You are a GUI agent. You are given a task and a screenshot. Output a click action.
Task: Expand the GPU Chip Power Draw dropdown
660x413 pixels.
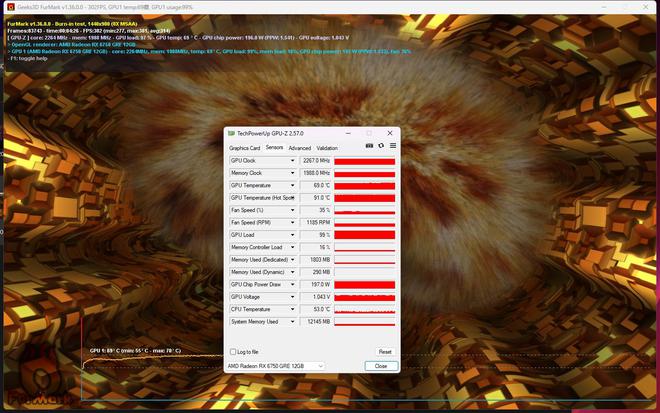click(x=293, y=285)
